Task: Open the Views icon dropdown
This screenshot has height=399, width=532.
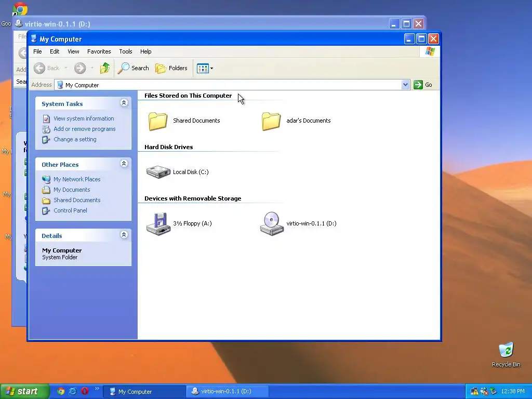Action: 205,68
